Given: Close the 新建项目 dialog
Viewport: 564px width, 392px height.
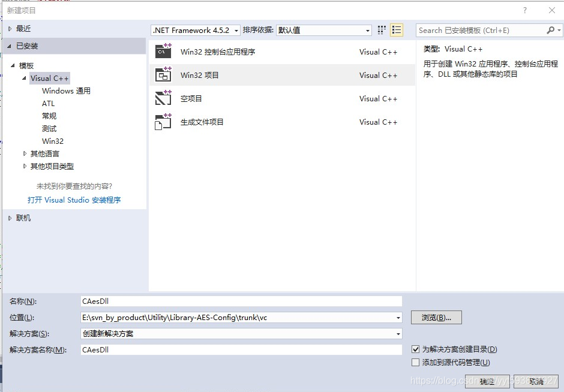Looking at the screenshot, I should (552, 10).
